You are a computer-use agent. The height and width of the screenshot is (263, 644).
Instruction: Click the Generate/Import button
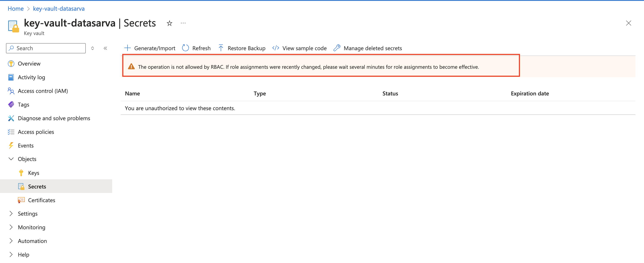(x=150, y=48)
